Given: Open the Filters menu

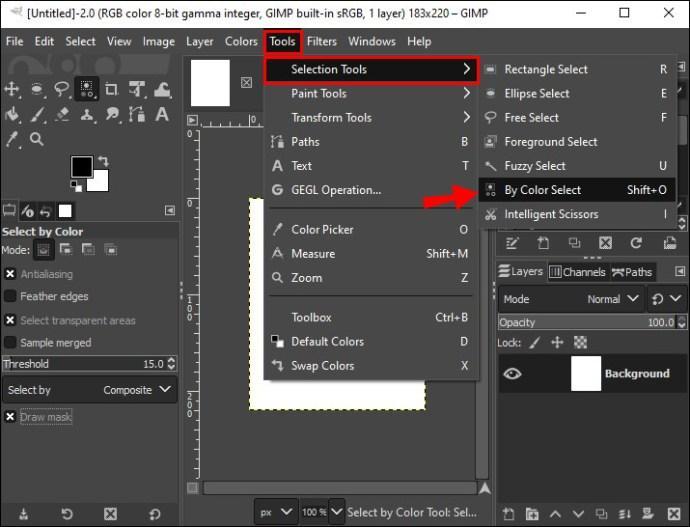Looking at the screenshot, I should 322,42.
